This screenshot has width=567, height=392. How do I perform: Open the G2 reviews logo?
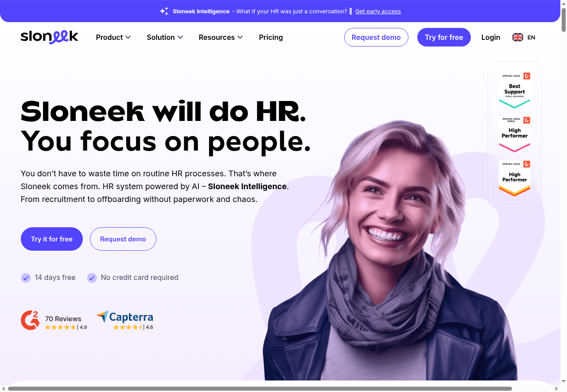[30, 320]
